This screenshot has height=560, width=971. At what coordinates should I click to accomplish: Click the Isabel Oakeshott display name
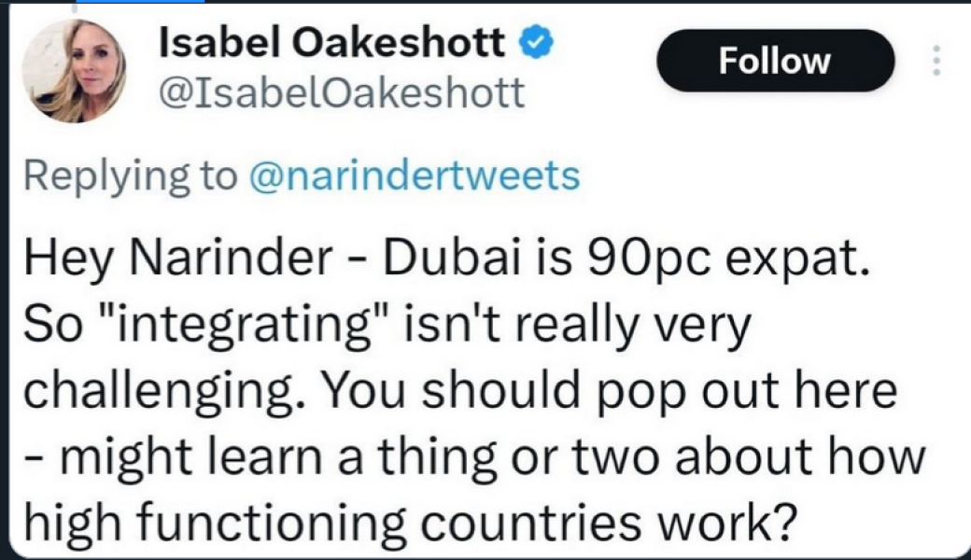(x=333, y=43)
